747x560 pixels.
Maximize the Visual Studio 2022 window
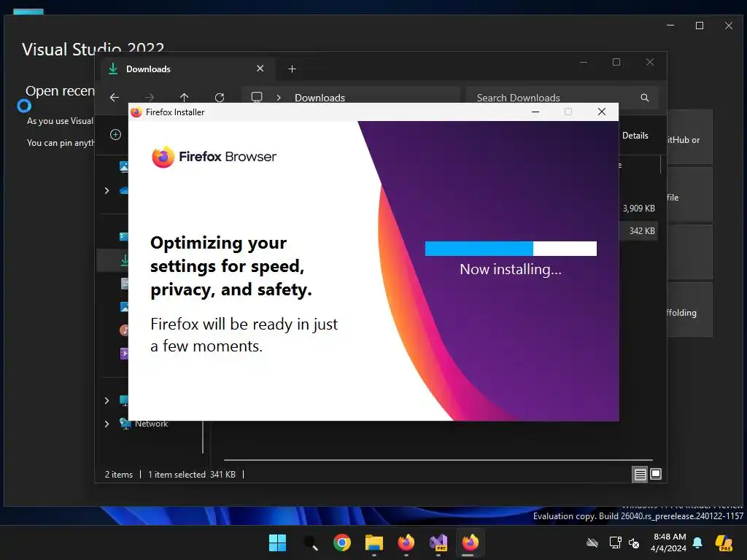700,26
